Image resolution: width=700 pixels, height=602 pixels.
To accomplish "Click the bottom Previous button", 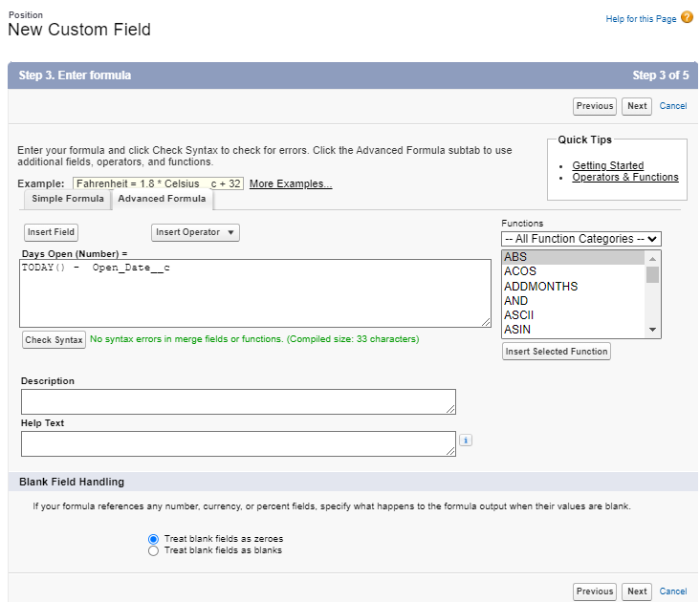I will pos(595,591).
